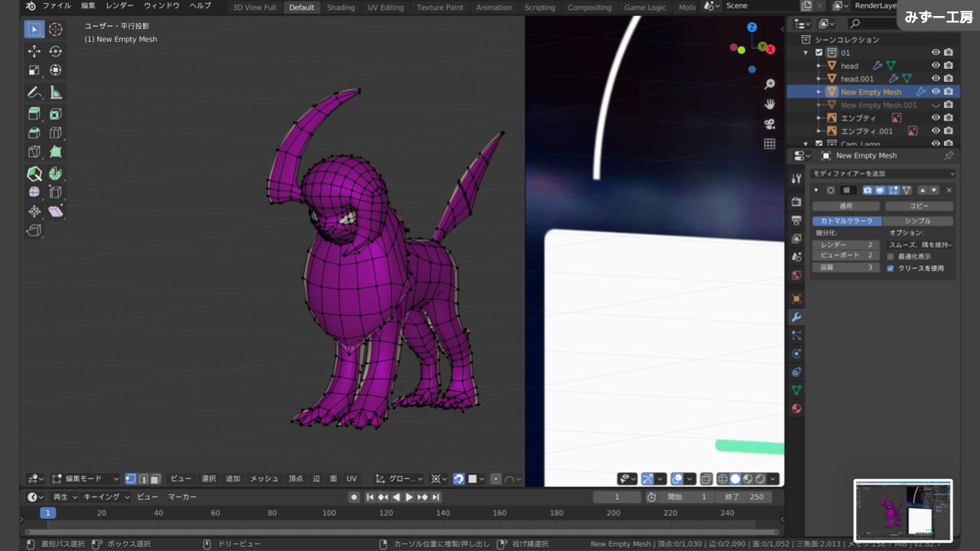Hide the head object in outliner
Viewport: 980px width, 551px height.
[936, 66]
